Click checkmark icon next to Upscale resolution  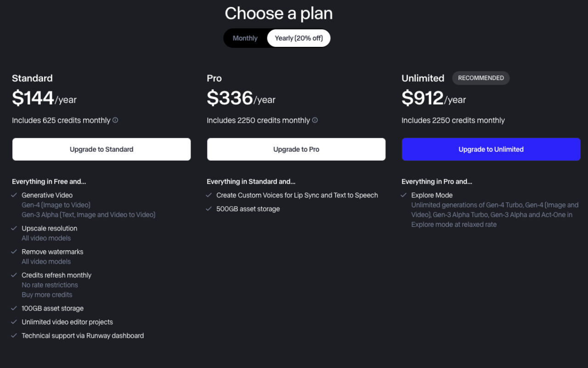pos(14,228)
